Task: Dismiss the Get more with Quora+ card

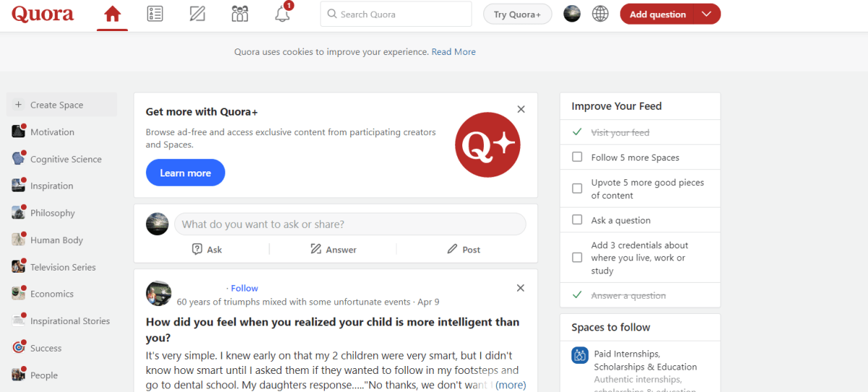Action: (521, 109)
